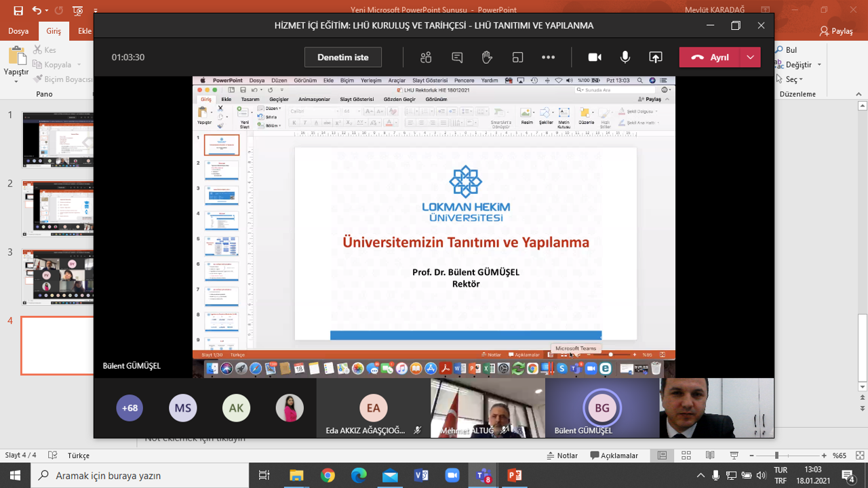Click the Yapıştır paste icon
868x488 pixels.
17,56
